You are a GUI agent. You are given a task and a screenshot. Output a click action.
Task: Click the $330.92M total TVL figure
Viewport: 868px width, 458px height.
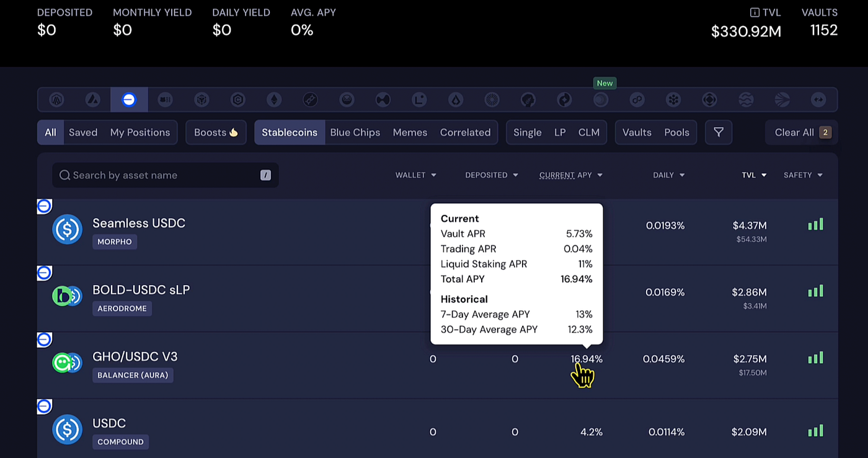point(746,31)
